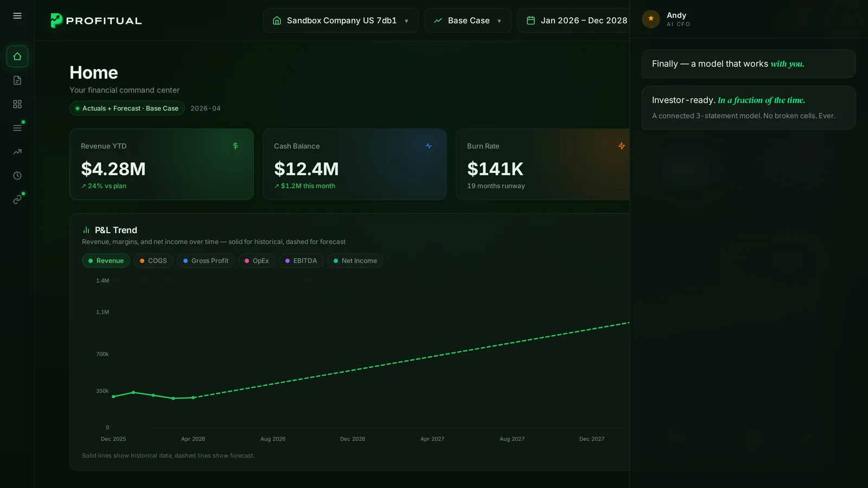Click the trend line icon in scenario selector
This screenshot has height=488, width=868.
pos(438,21)
